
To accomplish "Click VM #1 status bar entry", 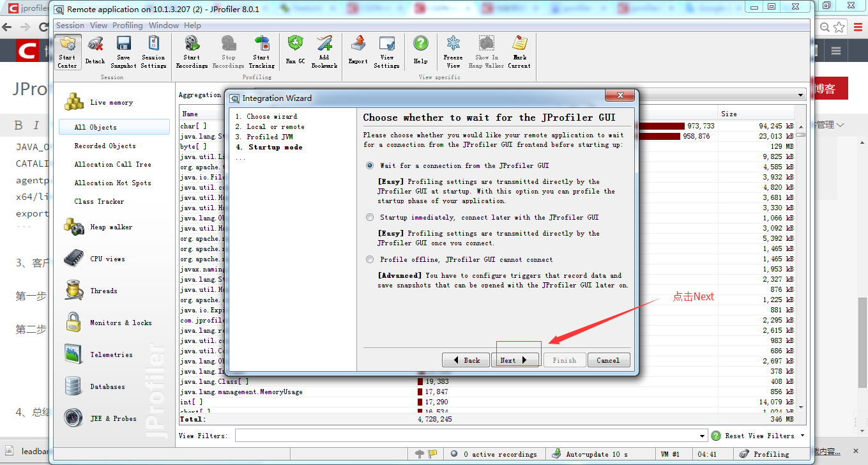I will (671, 454).
